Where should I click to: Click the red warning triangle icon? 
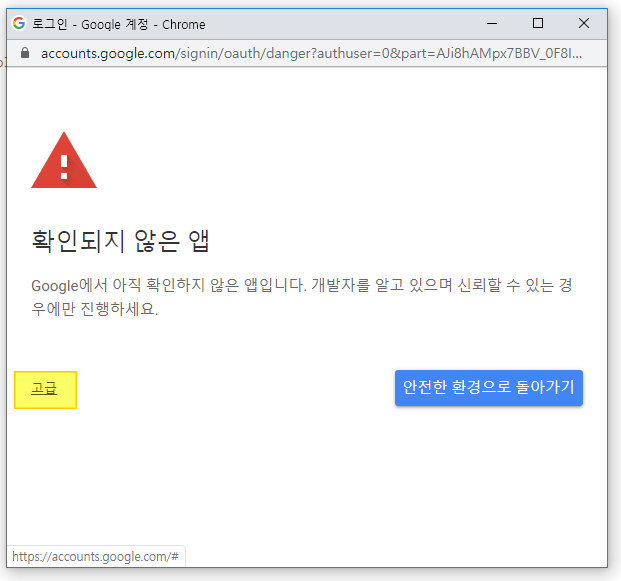64,160
